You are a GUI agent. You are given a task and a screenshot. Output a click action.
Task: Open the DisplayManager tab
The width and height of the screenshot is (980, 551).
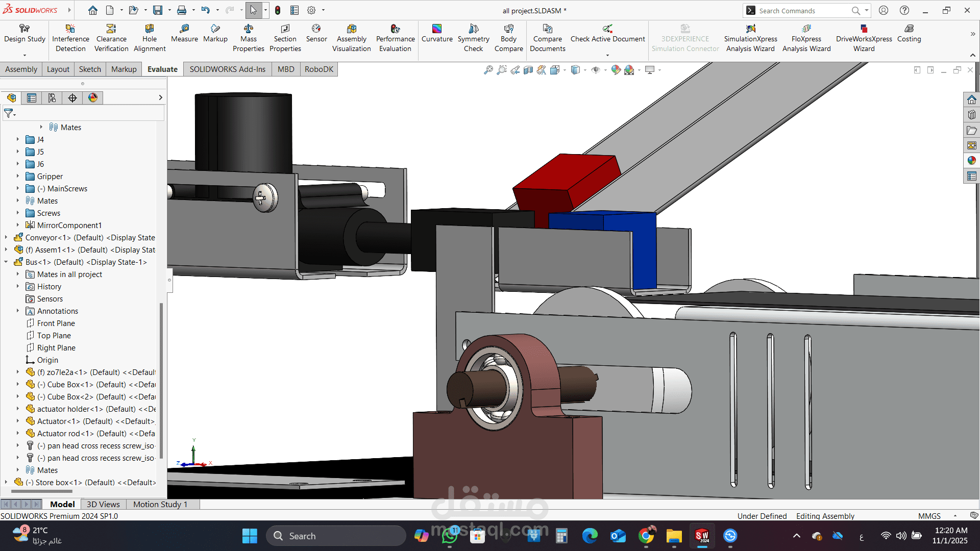pos(93,98)
